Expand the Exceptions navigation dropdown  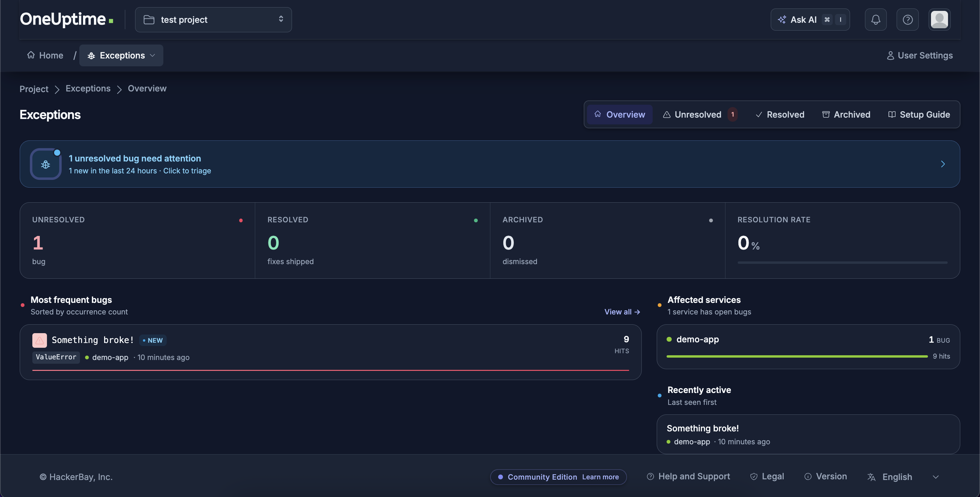pos(121,55)
